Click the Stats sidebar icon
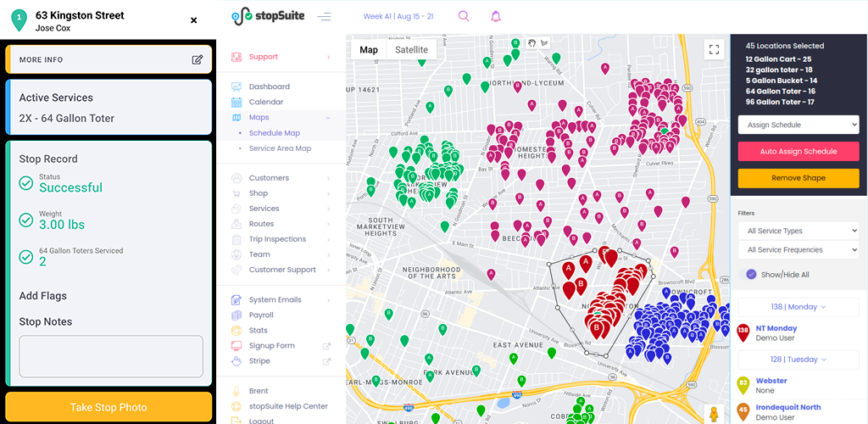This screenshot has width=868, height=424. tap(236, 331)
